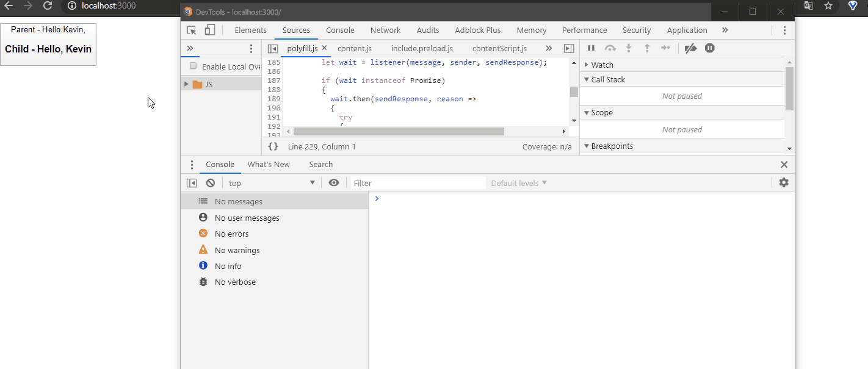Pretty print code with braces icon
868x369 pixels.
273,146
